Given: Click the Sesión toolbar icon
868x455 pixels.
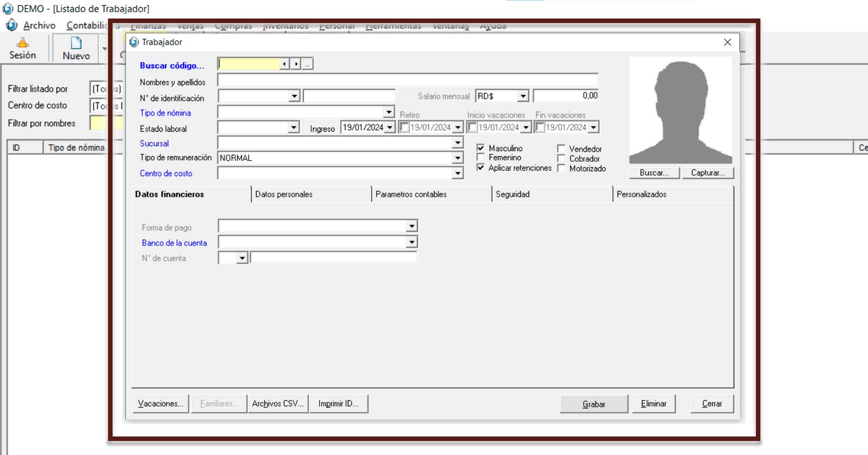Looking at the screenshot, I should (x=22, y=44).
